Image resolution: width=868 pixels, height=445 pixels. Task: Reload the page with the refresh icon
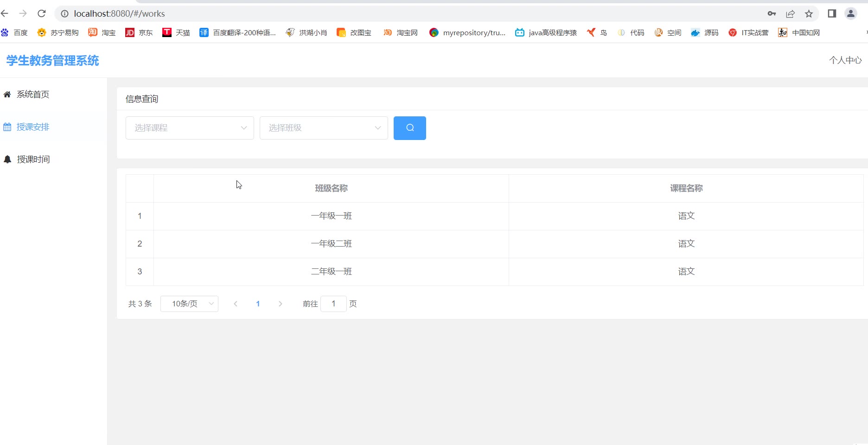tap(42, 13)
